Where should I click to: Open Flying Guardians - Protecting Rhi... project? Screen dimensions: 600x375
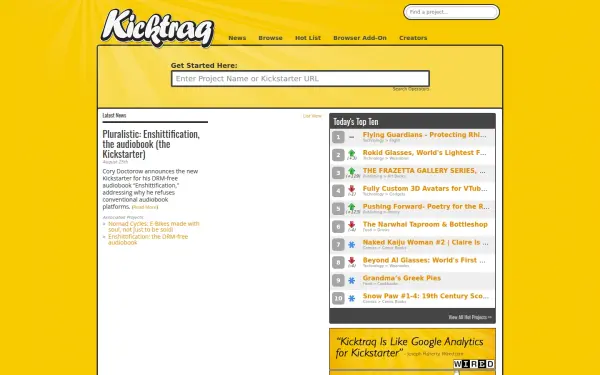[x=424, y=135]
